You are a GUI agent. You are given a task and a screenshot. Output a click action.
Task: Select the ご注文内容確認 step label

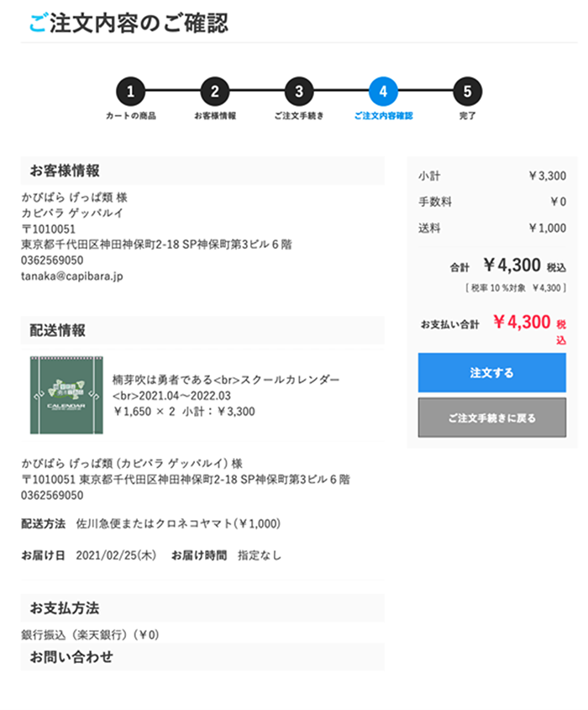click(383, 116)
